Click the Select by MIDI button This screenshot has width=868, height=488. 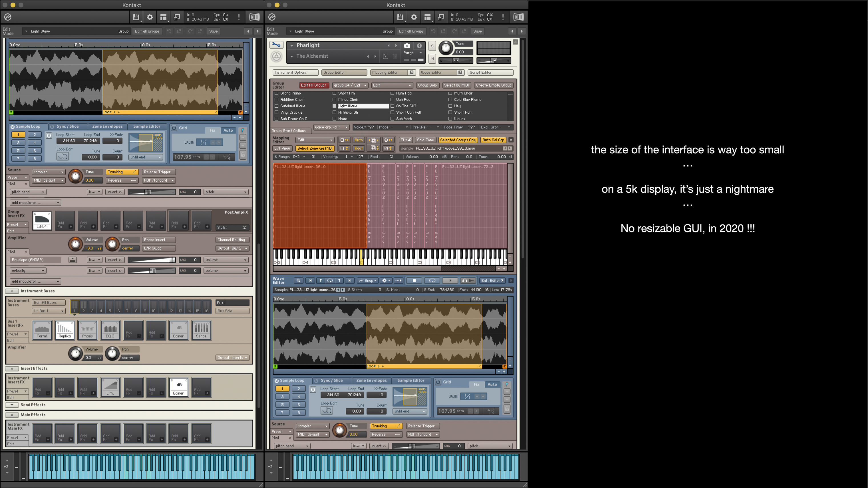click(456, 85)
